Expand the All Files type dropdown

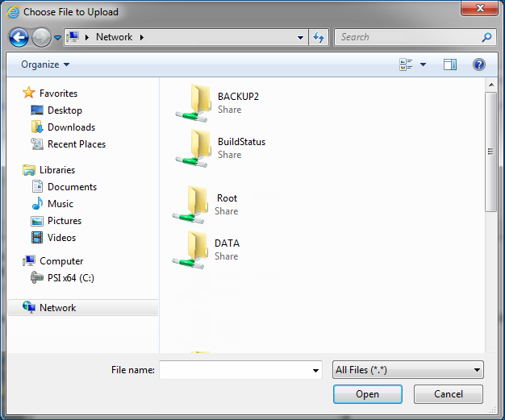tap(408, 370)
